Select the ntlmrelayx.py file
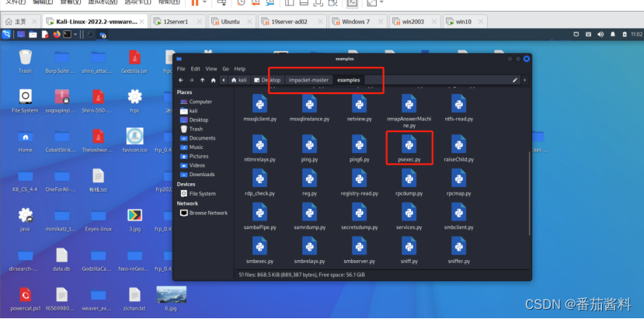Screen dimensions: 644x319 pyautogui.click(x=260, y=148)
